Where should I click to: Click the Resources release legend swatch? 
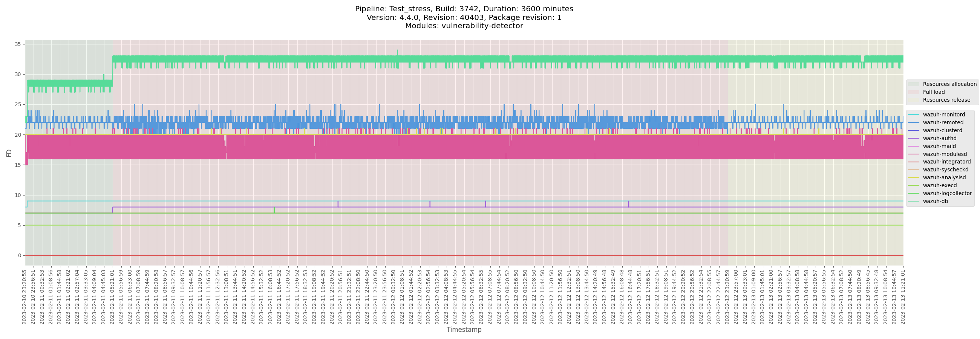pos(913,100)
